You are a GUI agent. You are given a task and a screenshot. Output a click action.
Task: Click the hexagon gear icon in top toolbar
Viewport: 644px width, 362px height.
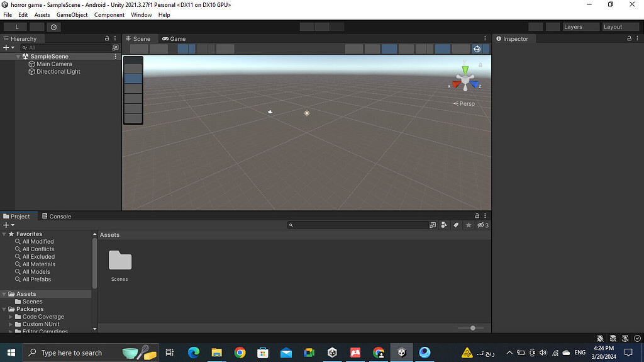[x=54, y=27]
